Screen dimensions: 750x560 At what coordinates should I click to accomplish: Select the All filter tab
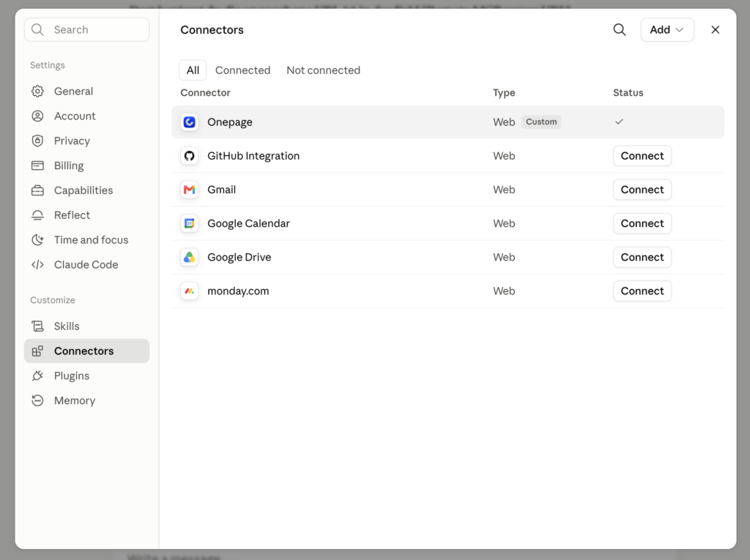point(193,70)
